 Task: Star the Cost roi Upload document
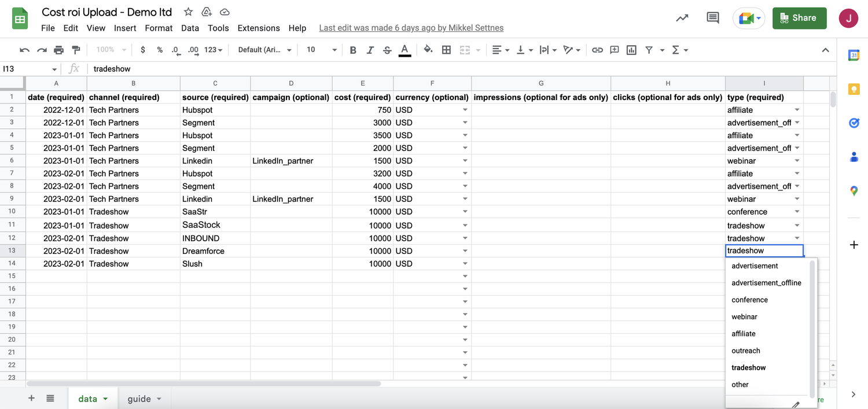click(188, 12)
